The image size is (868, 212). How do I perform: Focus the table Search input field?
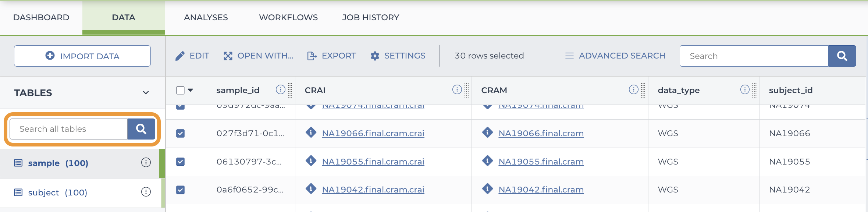click(x=754, y=56)
